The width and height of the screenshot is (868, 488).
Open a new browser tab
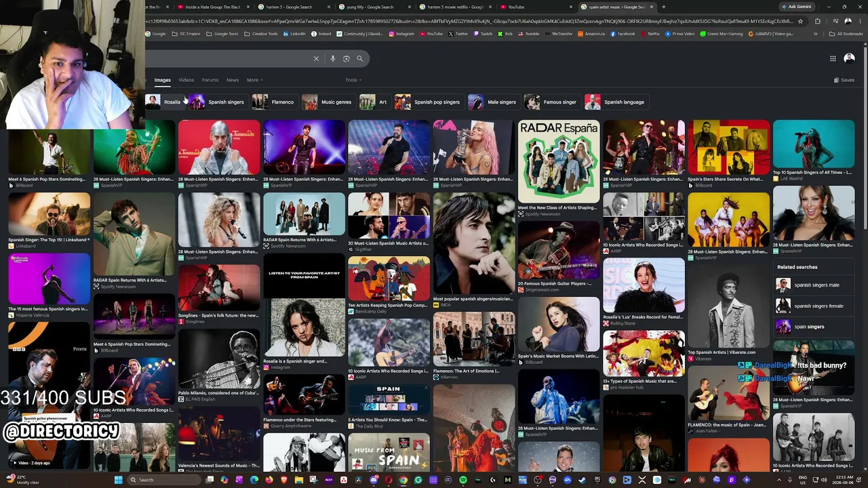[663, 7]
